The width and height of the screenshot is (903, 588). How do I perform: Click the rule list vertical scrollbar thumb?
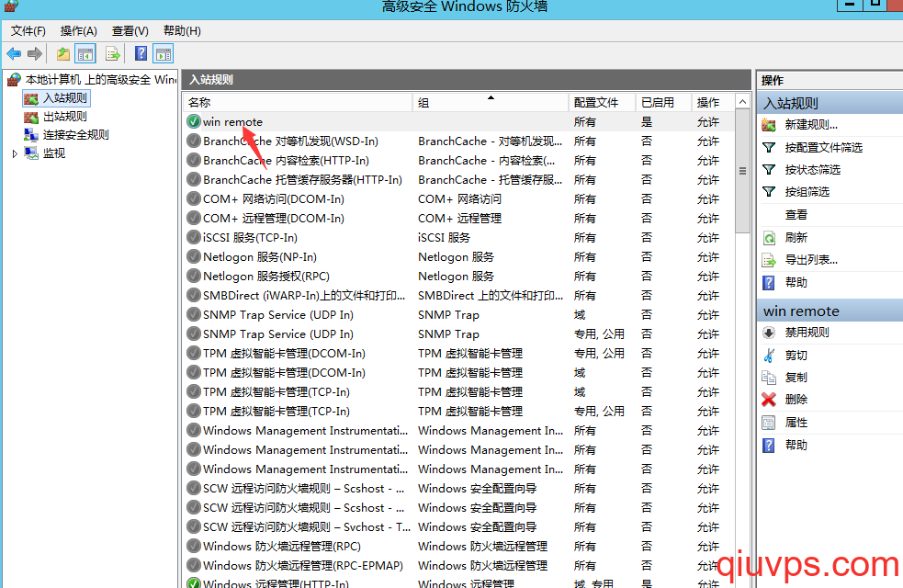point(742,172)
